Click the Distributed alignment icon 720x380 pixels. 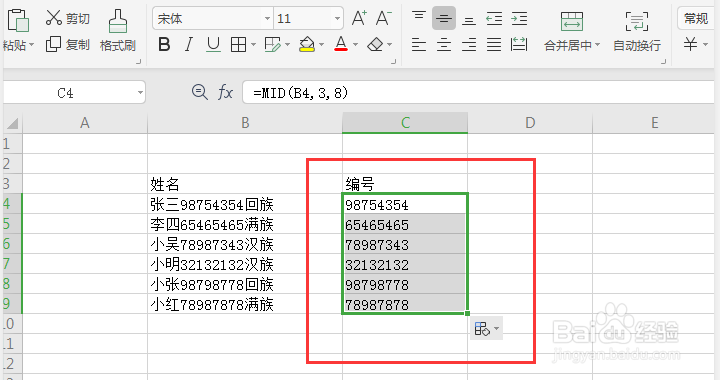tap(519, 45)
